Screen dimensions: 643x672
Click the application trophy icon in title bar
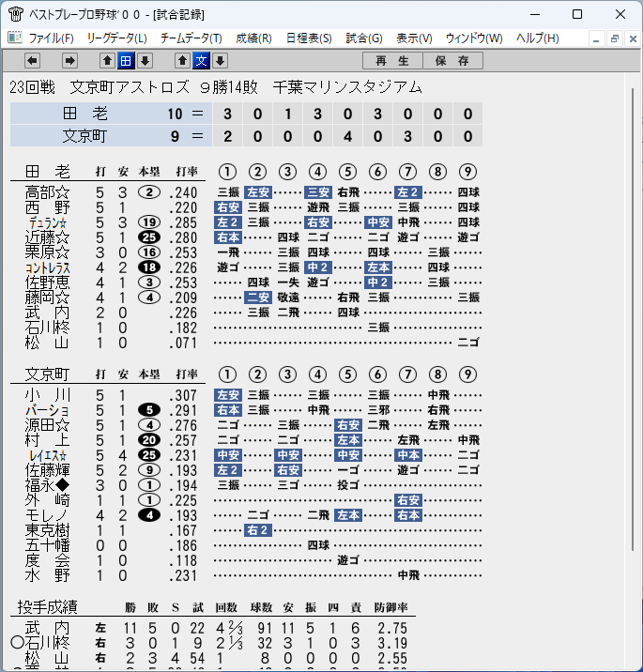tap(15, 14)
